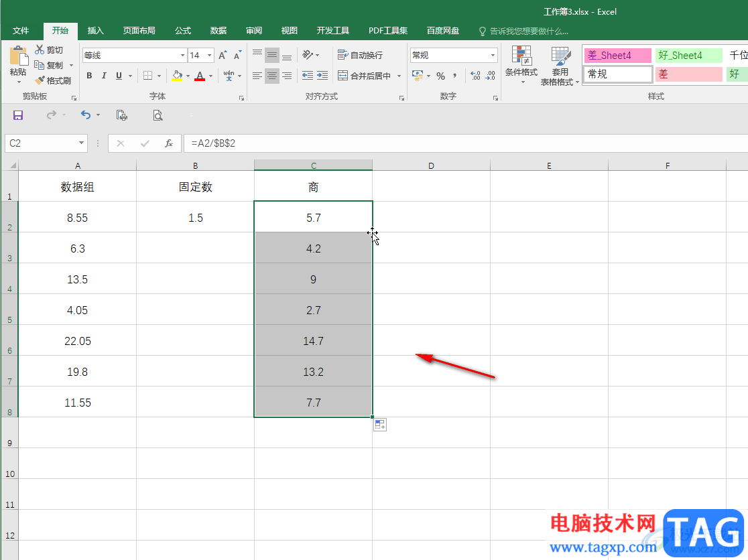Switch to the 公式 (Formulas) tab
The width and height of the screenshot is (748, 560).
[183, 31]
